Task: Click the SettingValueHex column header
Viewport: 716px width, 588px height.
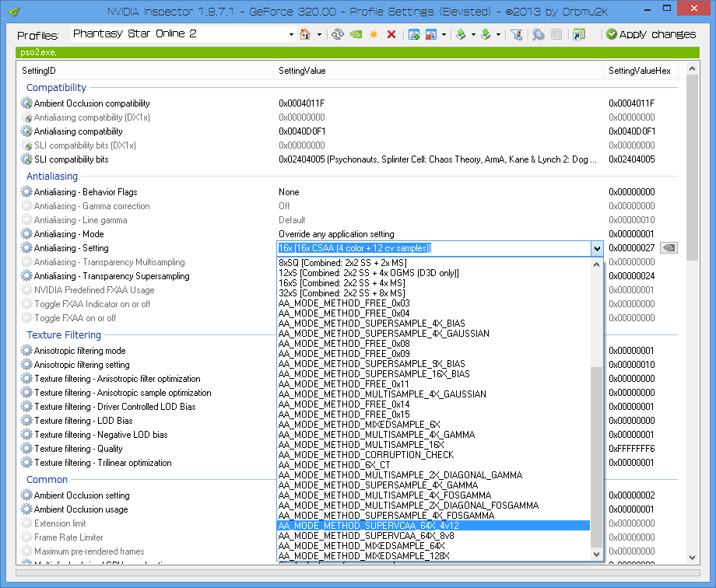Action: tap(641, 71)
